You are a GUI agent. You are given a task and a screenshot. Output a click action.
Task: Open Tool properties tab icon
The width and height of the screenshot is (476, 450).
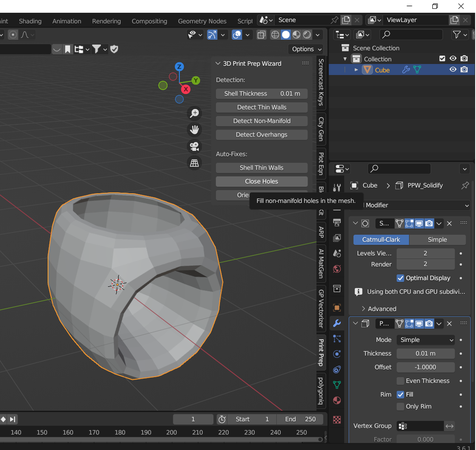coord(337,188)
